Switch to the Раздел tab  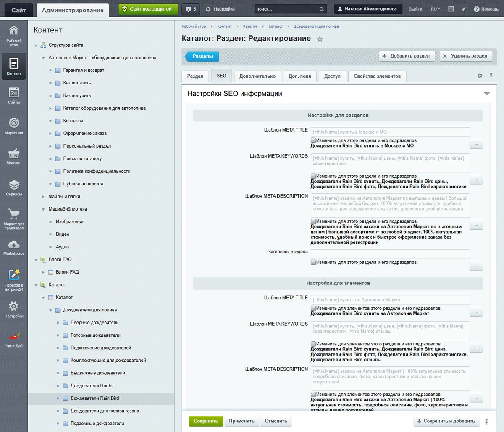click(x=195, y=76)
